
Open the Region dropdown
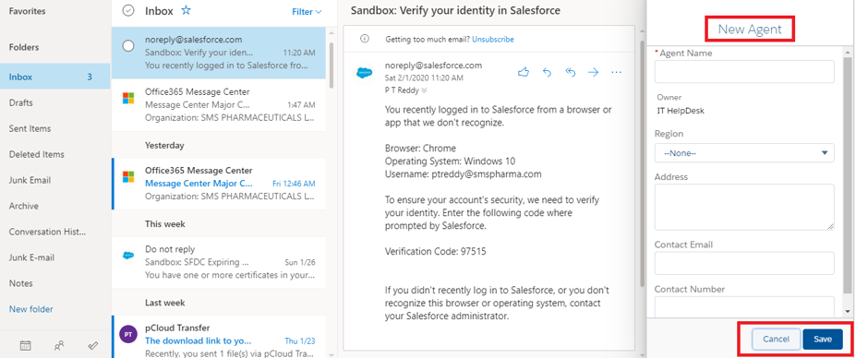coord(744,153)
